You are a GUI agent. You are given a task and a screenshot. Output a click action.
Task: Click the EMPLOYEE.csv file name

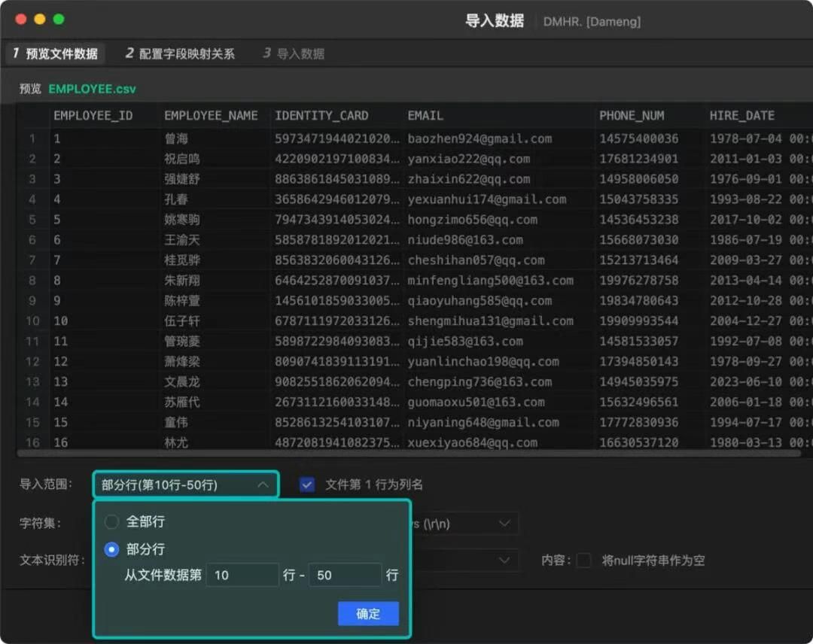click(92, 89)
